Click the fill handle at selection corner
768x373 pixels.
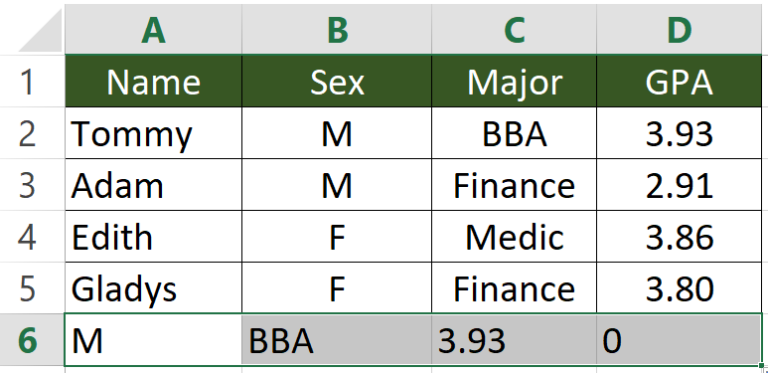[x=761, y=365]
